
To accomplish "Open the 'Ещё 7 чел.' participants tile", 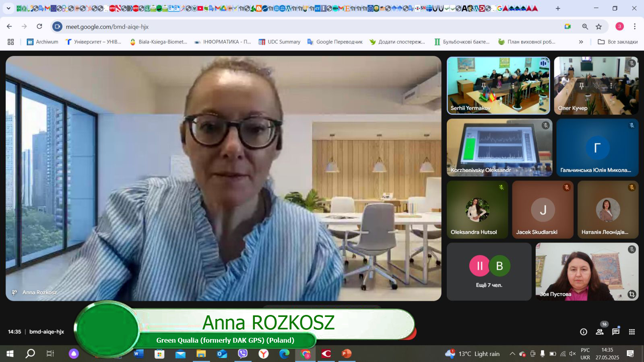I will [489, 271].
